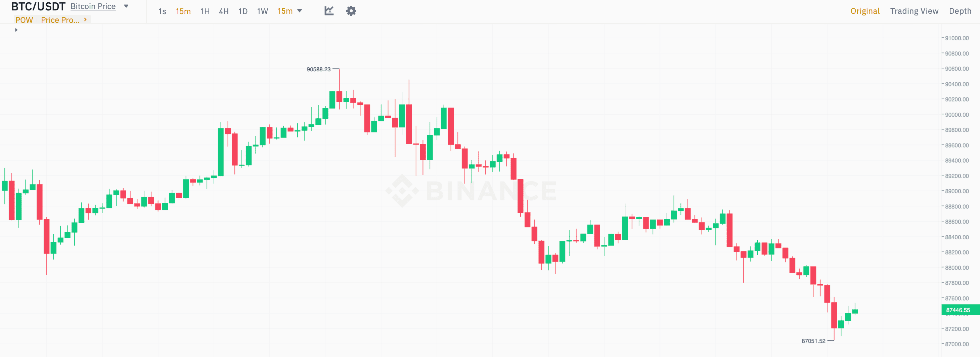Image resolution: width=980 pixels, height=357 pixels.
Task: Switch to the Original chart tab
Action: pos(865,11)
